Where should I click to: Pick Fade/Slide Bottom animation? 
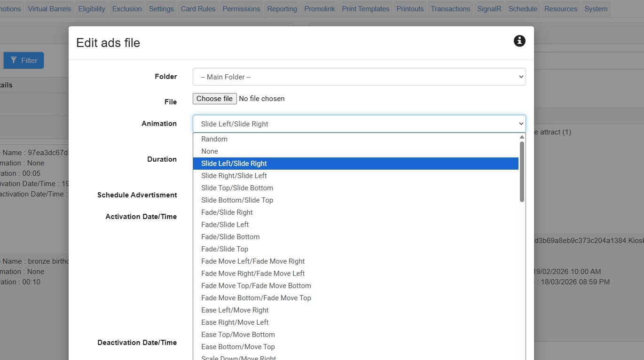(230, 237)
